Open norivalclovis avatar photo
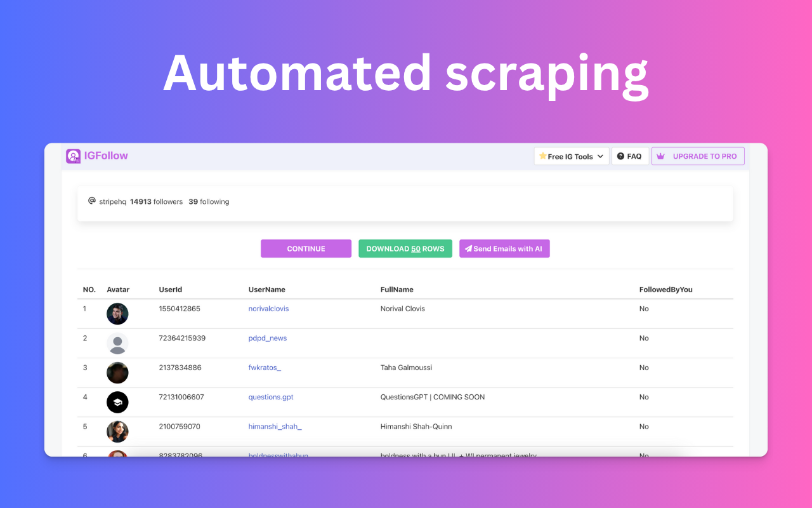Viewport: 812px width, 508px height. tap(117, 314)
